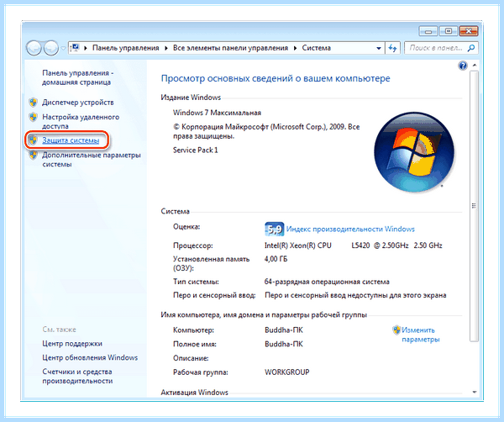Open 'Индекс производительности Windows' link
The width and height of the screenshot is (504, 422).
pos(350,229)
